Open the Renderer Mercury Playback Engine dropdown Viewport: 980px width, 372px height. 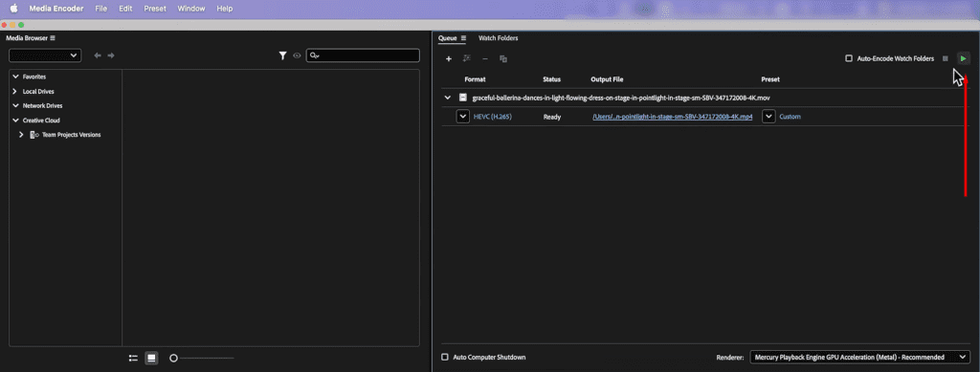[859, 357]
